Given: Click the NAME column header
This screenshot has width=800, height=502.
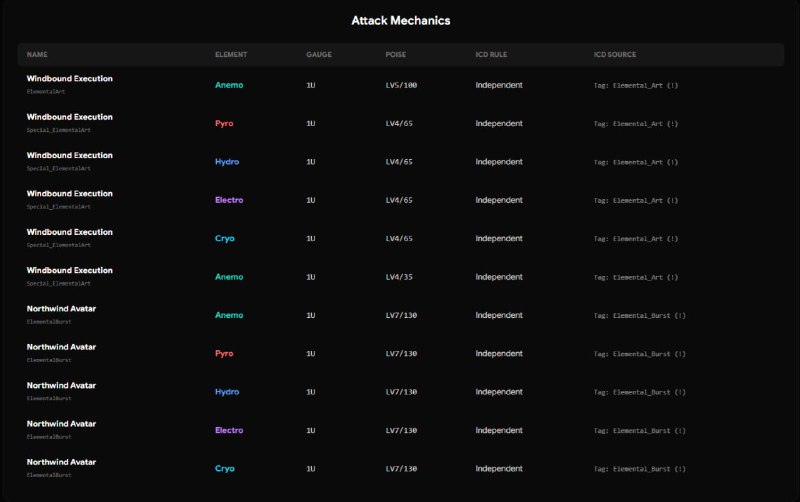Looking at the screenshot, I should 37,54.
